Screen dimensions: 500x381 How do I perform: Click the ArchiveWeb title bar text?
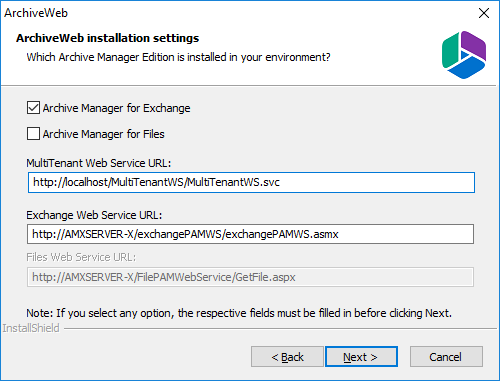pyautogui.click(x=36, y=13)
